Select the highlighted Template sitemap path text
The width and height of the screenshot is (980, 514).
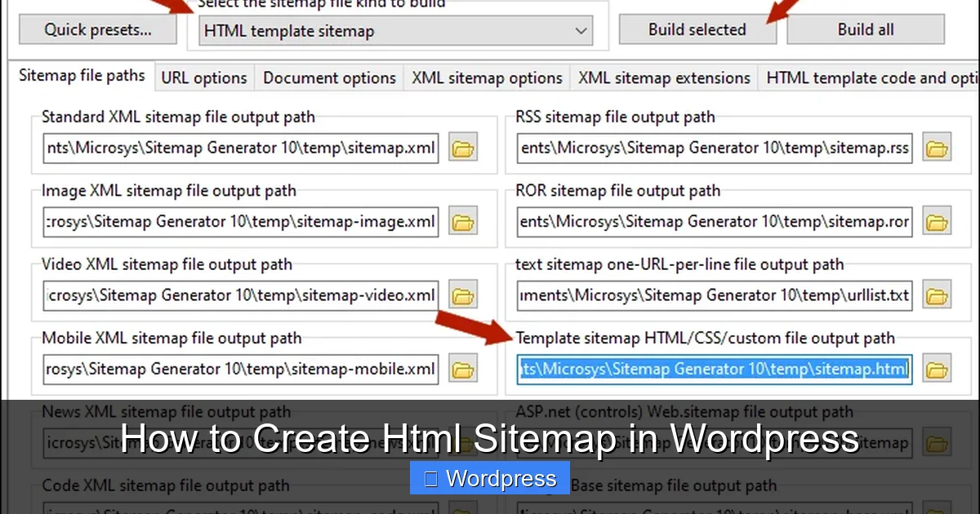coord(714,369)
